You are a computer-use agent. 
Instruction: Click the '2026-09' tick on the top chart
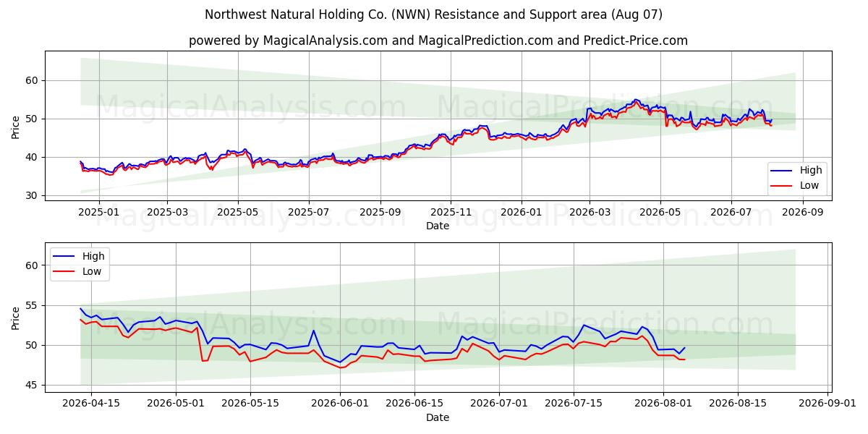coord(803,212)
